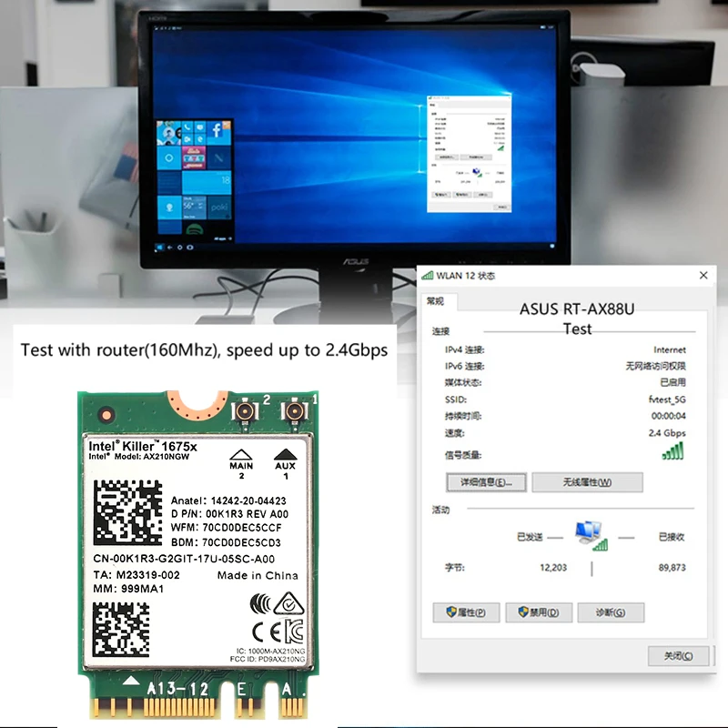Click the signal bars icon in WLAN title bar
Image resolution: width=728 pixels, height=728 pixels.
pyautogui.click(x=427, y=276)
